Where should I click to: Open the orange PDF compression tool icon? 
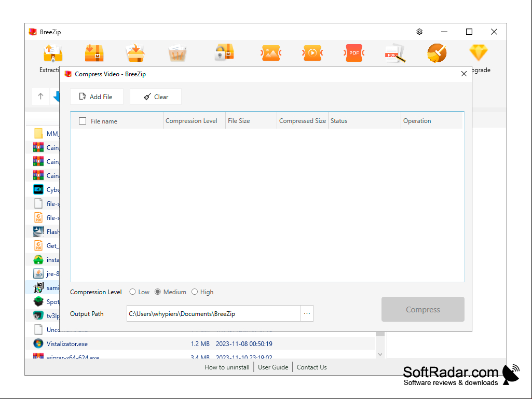[354, 53]
